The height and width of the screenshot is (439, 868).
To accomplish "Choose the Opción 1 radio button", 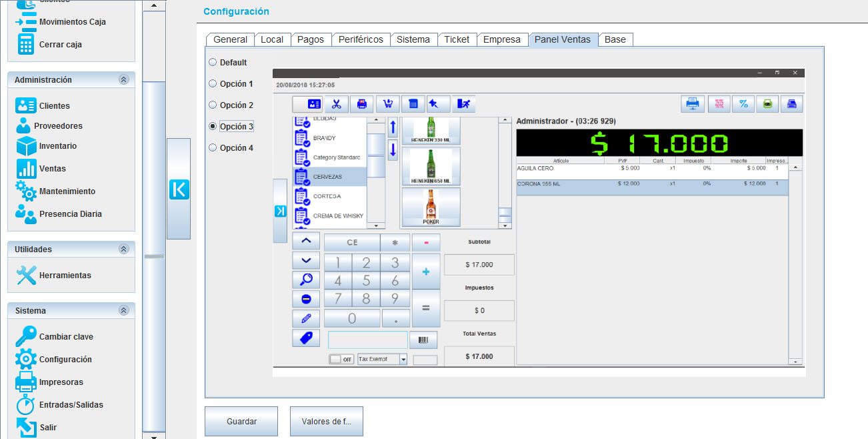I will [x=213, y=84].
